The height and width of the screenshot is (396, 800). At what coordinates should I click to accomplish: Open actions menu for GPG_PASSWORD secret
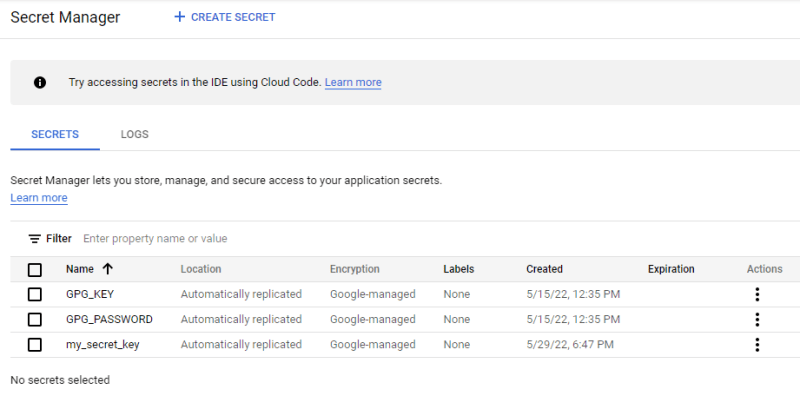tap(757, 319)
